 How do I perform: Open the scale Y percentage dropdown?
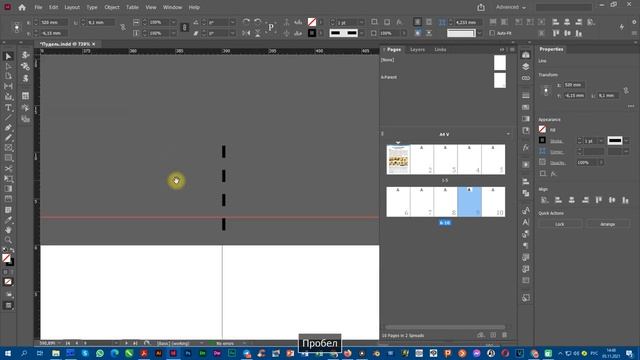point(173,33)
